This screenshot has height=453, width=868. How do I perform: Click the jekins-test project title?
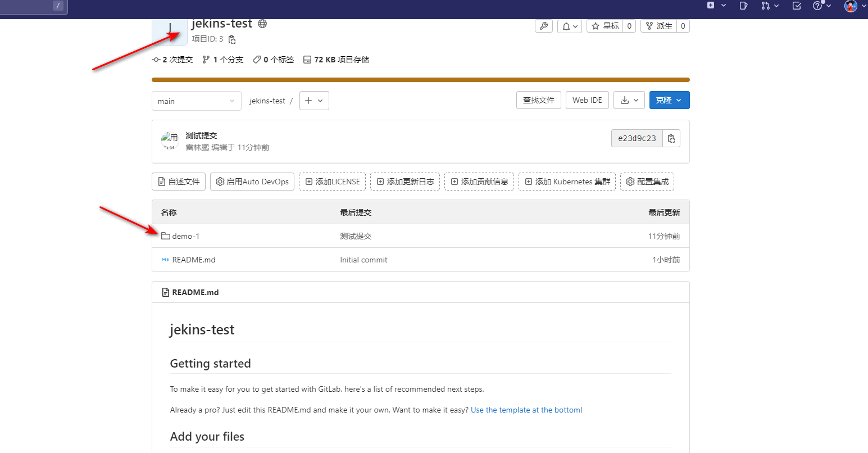[222, 24]
